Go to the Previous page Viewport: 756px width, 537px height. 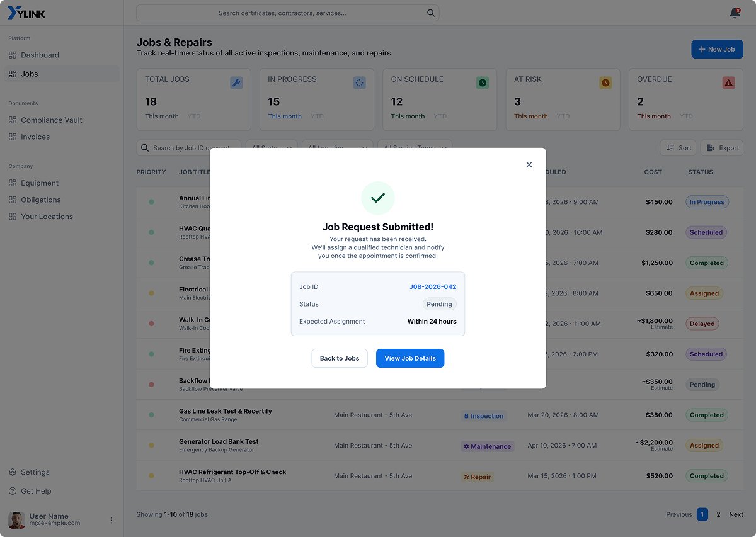point(679,514)
